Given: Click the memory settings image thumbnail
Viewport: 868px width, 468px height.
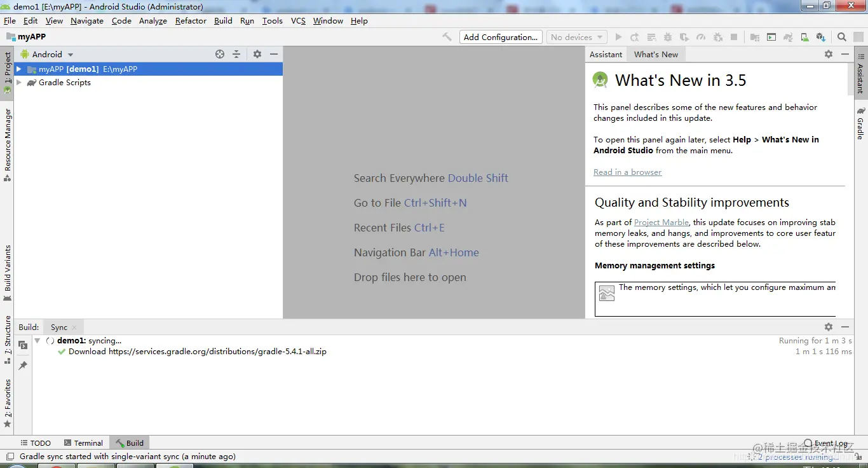Looking at the screenshot, I should coord(607,292).
